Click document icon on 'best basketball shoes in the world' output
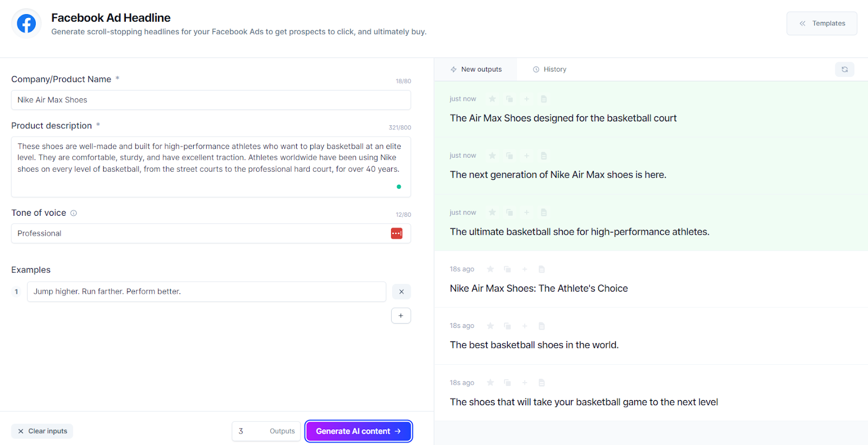 pos(541,326)
